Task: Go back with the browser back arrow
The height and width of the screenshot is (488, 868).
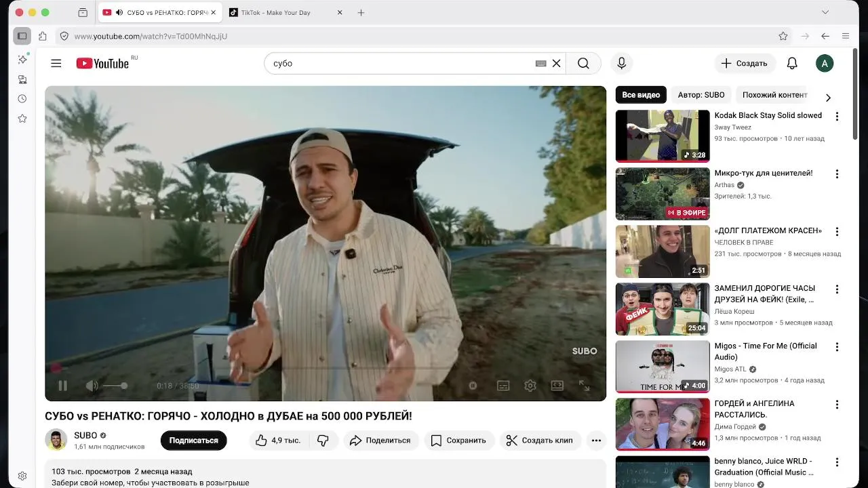Action: (825, 36)
